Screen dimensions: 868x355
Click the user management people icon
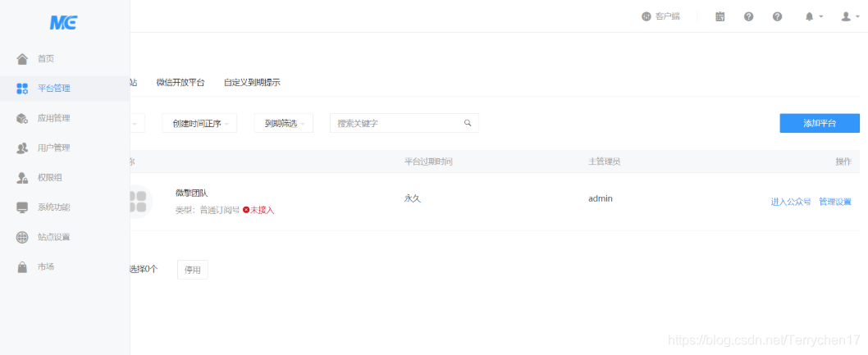pos(22,148)
